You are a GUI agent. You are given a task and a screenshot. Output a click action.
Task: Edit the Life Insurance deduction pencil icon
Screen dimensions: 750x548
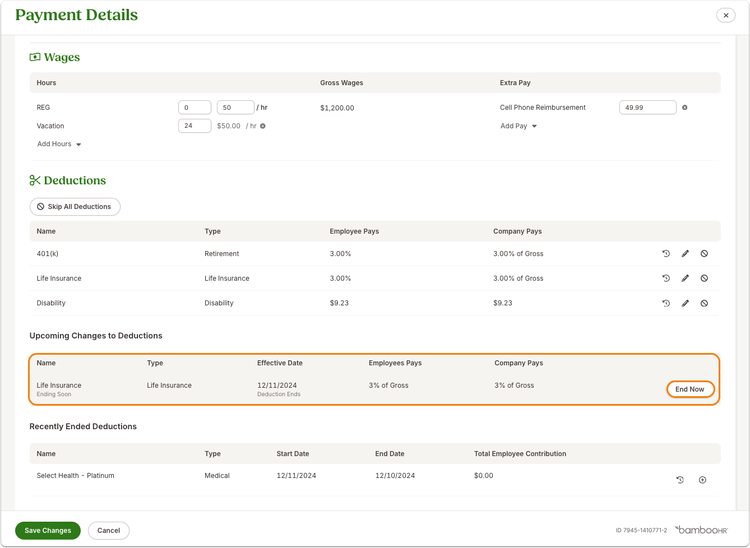tap(685, 278)
